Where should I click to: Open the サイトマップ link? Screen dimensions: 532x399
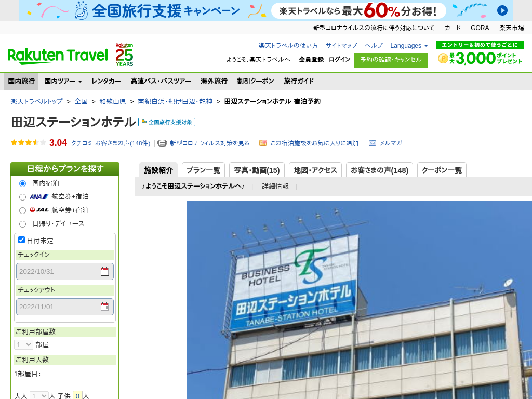point(341,46)
